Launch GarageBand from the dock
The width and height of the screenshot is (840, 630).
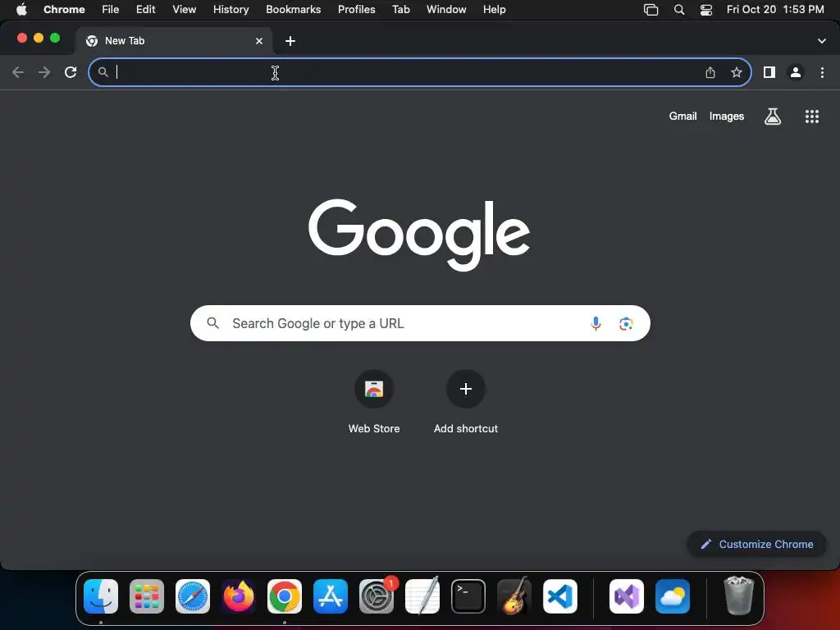coord(514,596)
